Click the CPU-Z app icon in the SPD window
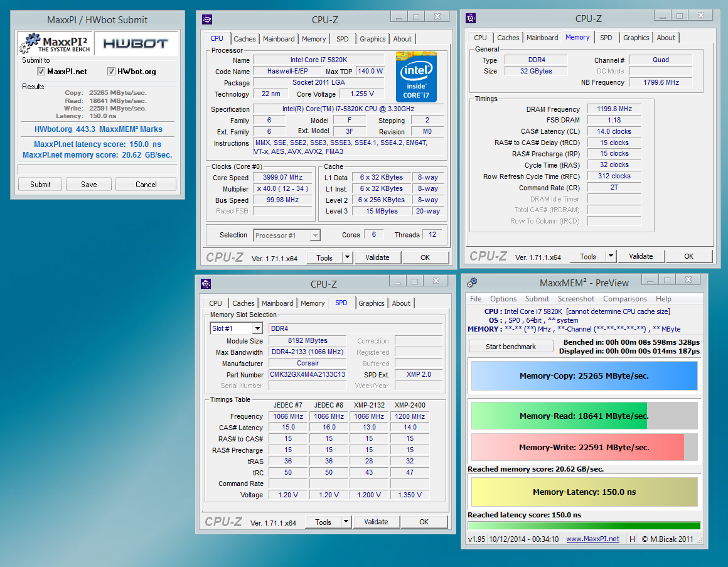The height and width of the screenshot is (567, 728). [206, 284]
